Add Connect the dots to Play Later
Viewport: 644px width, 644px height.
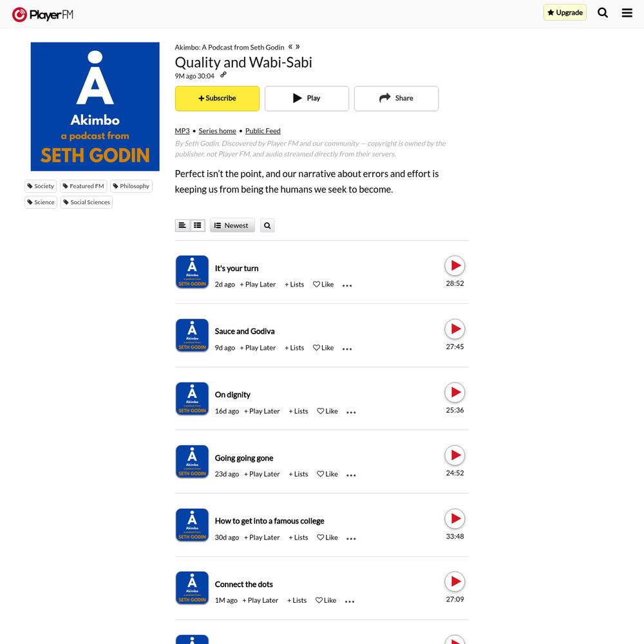260,600
